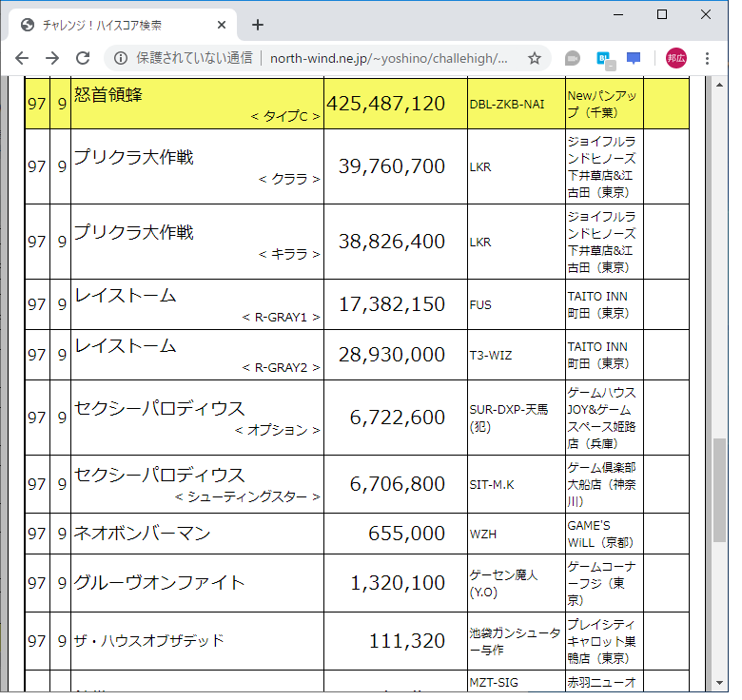This screenshot has width=742, height=700.
Task: Click the < タイプC > label
Action: pyautogui.click(x=285, y=116)
